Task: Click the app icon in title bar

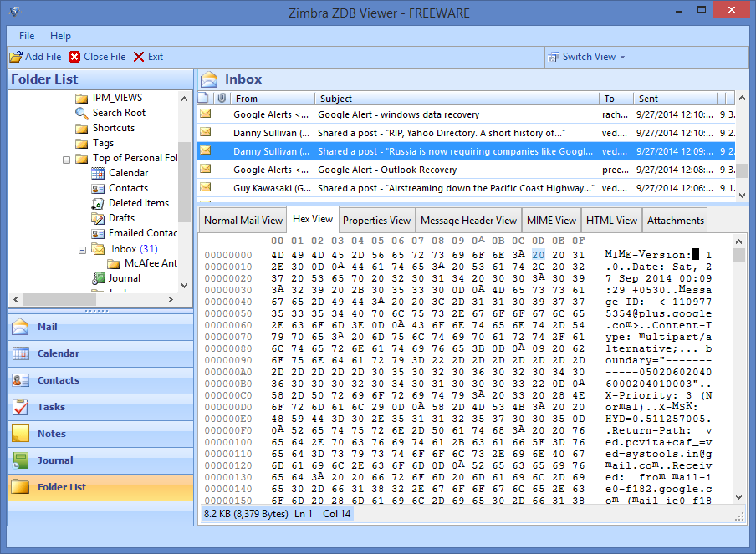Action: pos(15,12)
